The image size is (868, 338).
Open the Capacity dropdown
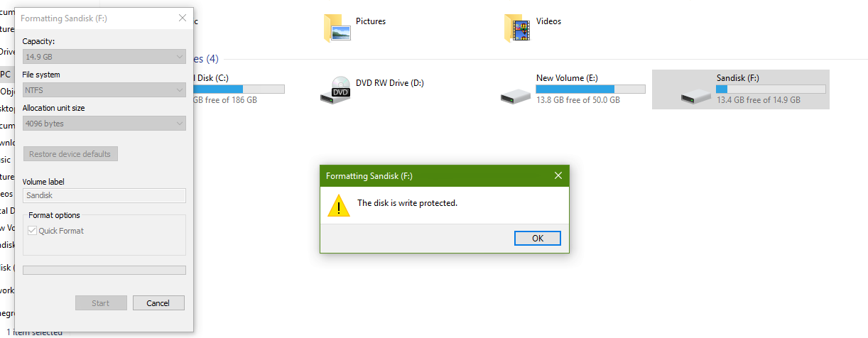tap(104, 56)
